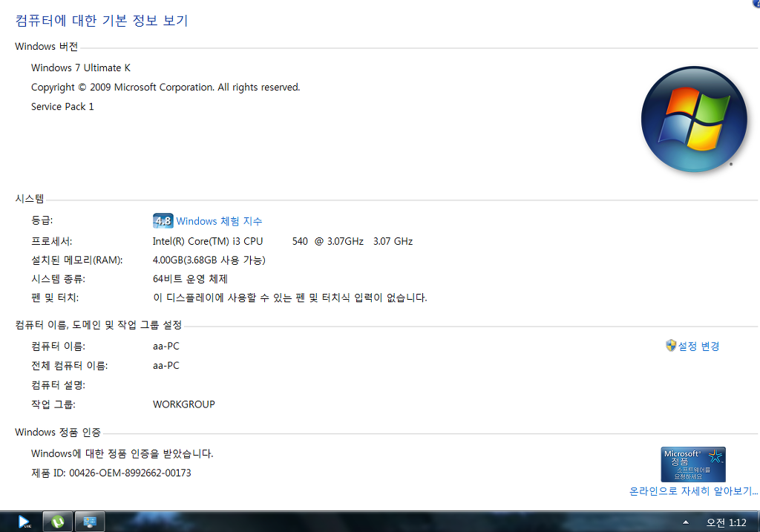
Task: Click the Intel Core i3 processor text
Action: point(283,241)
